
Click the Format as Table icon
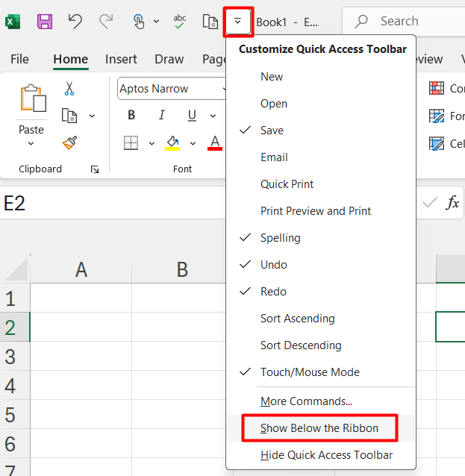(x=437, y=116)
